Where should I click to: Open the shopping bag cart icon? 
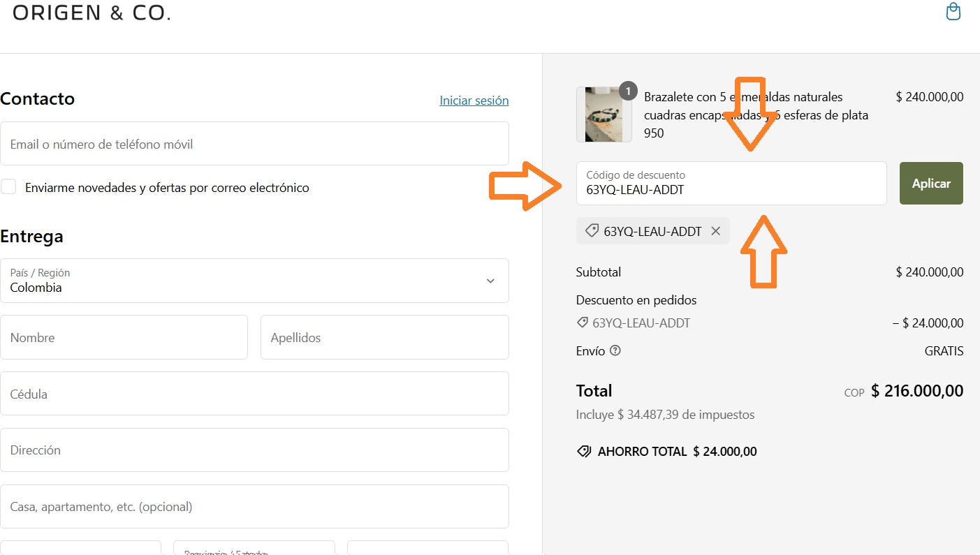click(x=953, y=12)
